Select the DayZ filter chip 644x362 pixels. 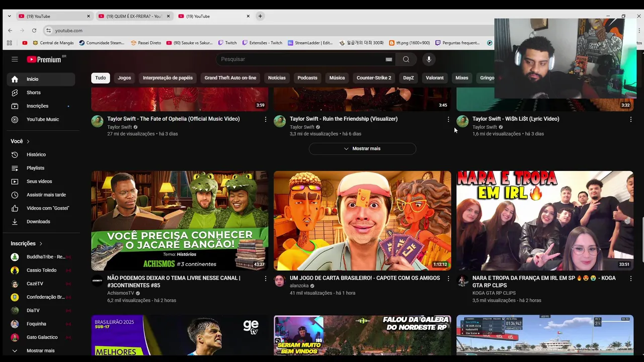click(409, 78)
